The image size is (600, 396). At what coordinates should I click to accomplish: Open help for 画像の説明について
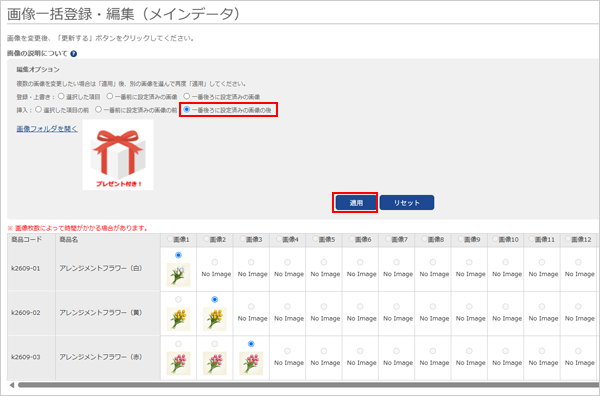point(73,54)
